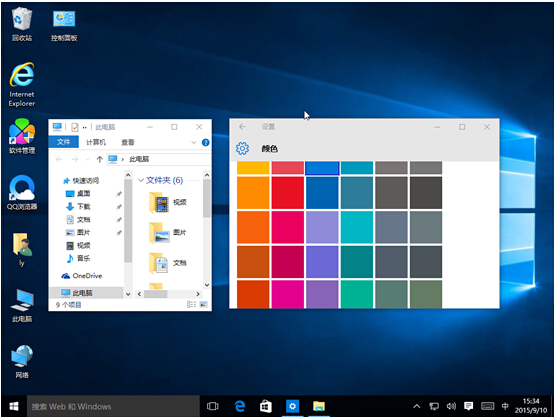Open the touch keyboard tray icon
556x419 pixels.
point(488,406)
